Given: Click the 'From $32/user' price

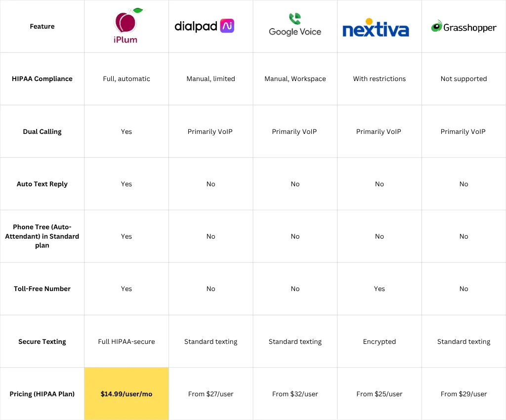Looking at the screenshot, I should (295, 394).
